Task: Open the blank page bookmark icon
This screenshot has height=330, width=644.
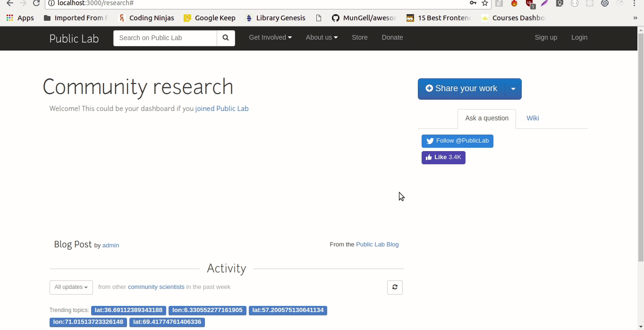Action: [319, 18]
